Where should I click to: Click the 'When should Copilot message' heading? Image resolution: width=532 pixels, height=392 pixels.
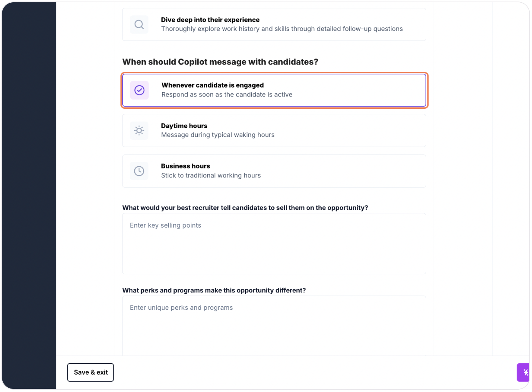point(220,62)
